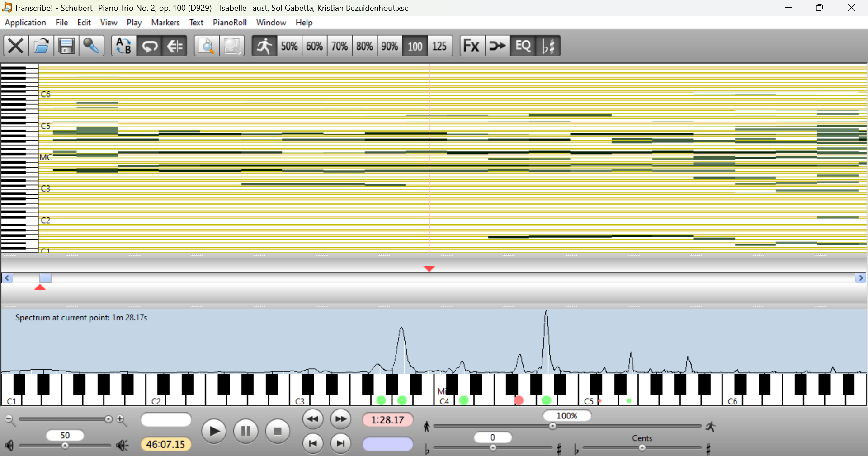Viewport: 868px width, 456px height.
Task: Click the zoom out magnifier icon
Action: (10, 420)
